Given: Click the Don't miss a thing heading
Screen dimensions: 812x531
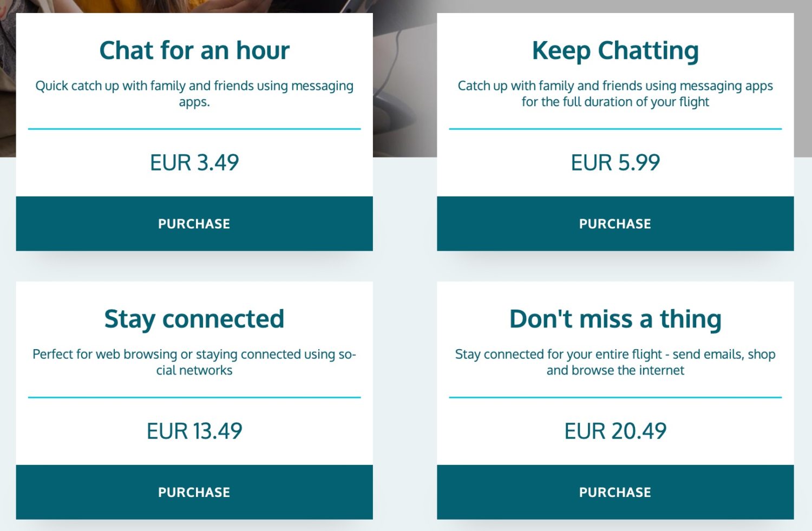Looking at the screenshot, I should (615, 318).
